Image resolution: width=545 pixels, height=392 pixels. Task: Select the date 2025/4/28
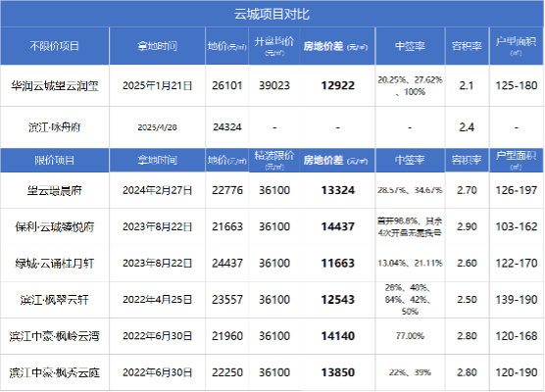pyautogui.click(x=157, y=127)
